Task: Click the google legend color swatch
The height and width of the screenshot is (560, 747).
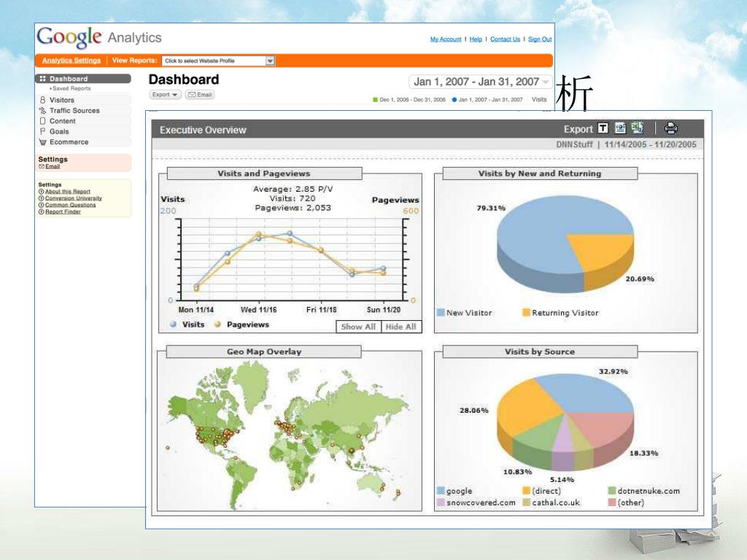Action: 441,491
